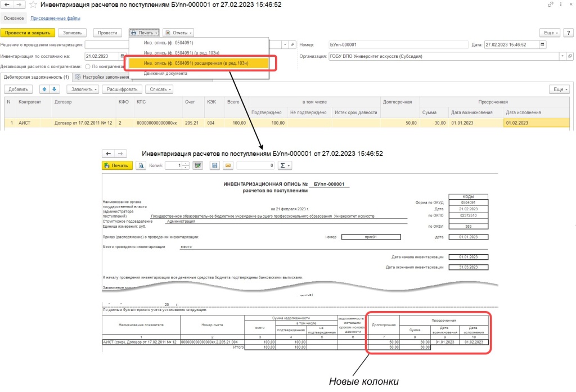
Task: Open the Организация field dropdown arrow
Action: pyautogui.click(x=562, y=56)
